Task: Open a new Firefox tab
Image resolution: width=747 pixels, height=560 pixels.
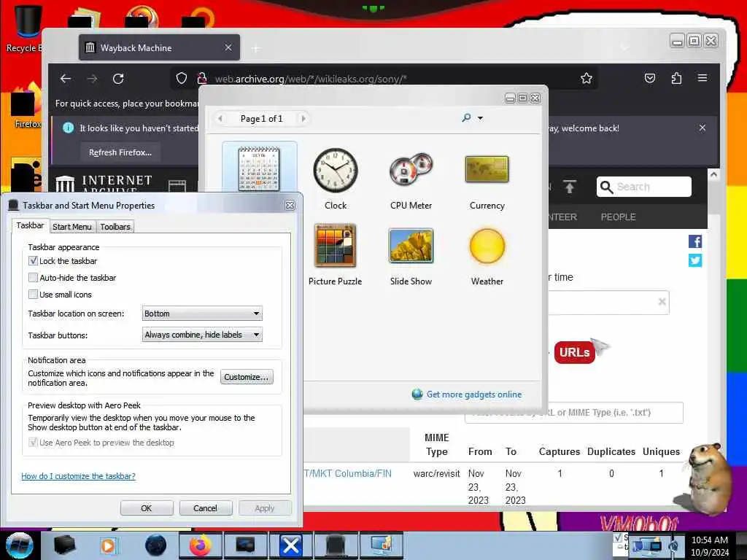Action: [x=256, y=48]
